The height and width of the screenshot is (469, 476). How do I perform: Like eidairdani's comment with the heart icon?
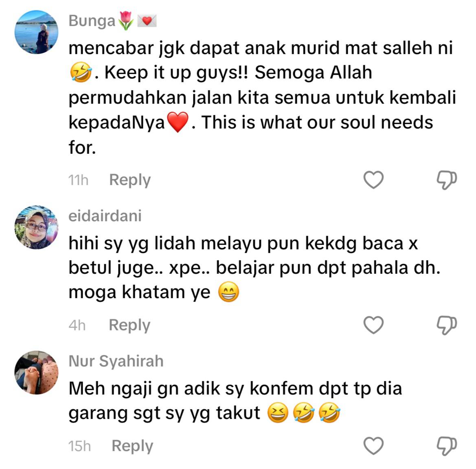[373, 325]
